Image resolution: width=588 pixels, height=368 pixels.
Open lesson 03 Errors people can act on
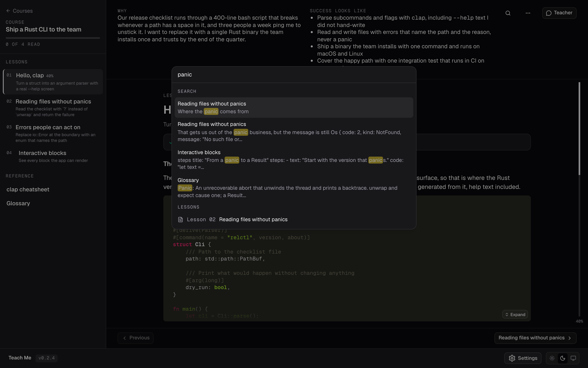tap(53, 133)
